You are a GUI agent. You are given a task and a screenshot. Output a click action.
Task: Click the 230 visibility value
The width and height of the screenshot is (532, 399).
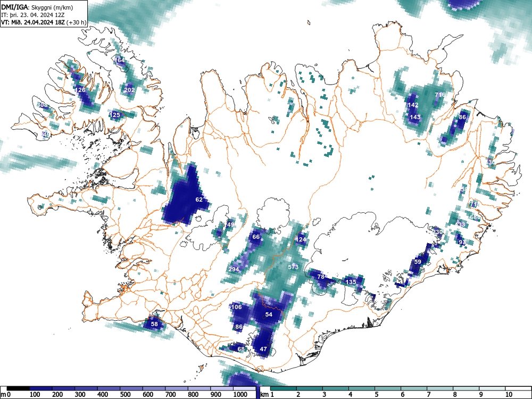tap(438, 232)
